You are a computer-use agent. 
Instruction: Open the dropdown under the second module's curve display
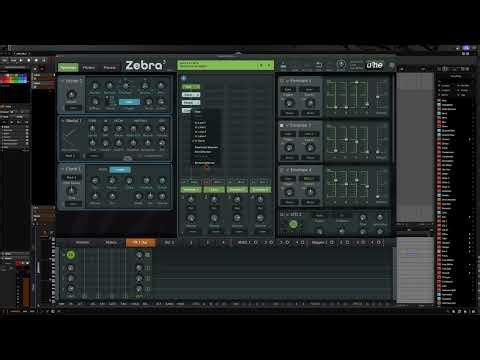69,156
